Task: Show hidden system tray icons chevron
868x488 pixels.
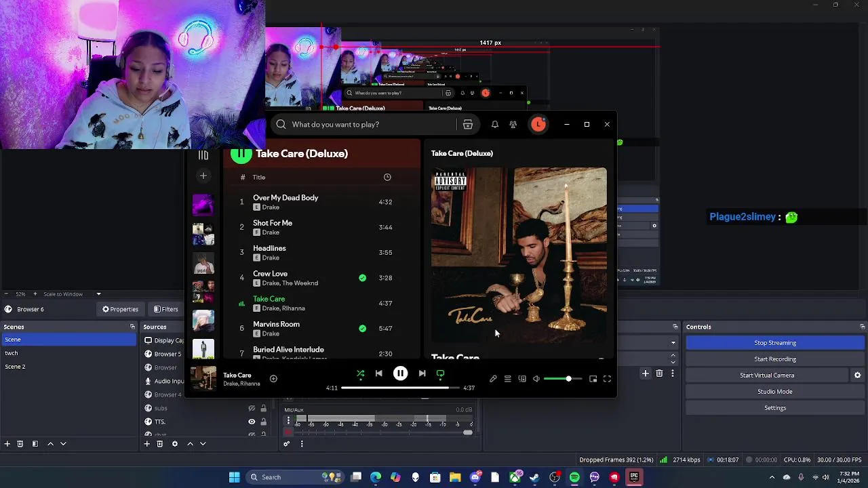Action: point(772,477)
